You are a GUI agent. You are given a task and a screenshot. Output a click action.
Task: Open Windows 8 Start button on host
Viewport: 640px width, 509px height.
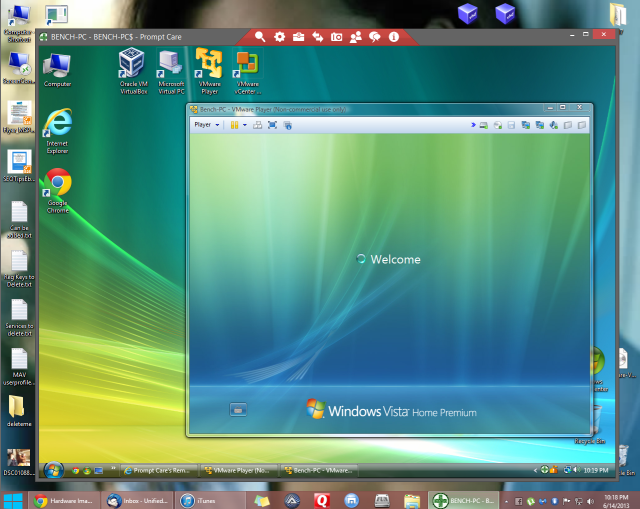13,501
